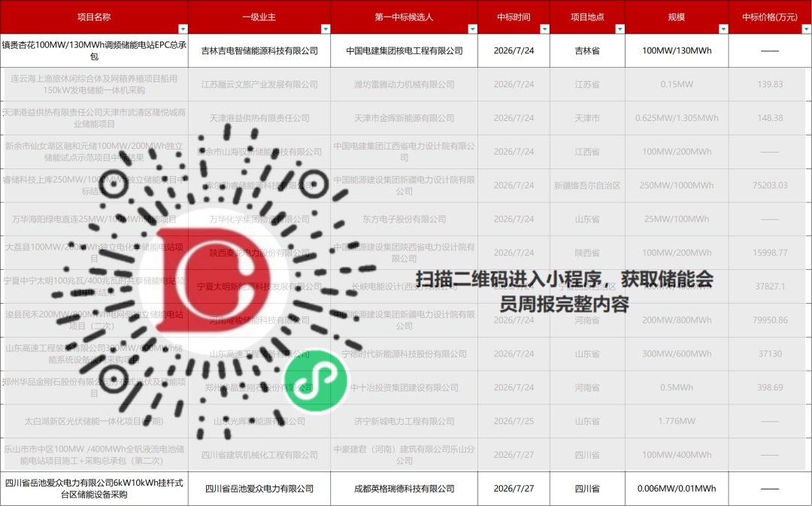Select the 0.5MWh scale cell
This screenshot has width=812, height=506.
click(x=677, y=387)
